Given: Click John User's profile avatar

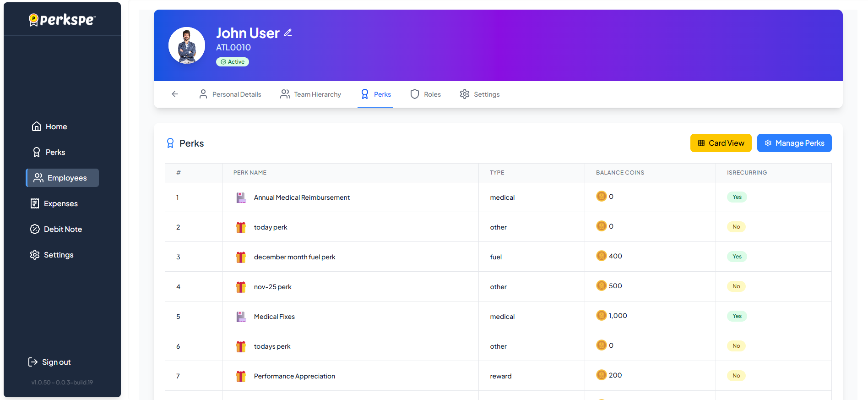Looking at the screenshot, I should click(x=187, y=45).
